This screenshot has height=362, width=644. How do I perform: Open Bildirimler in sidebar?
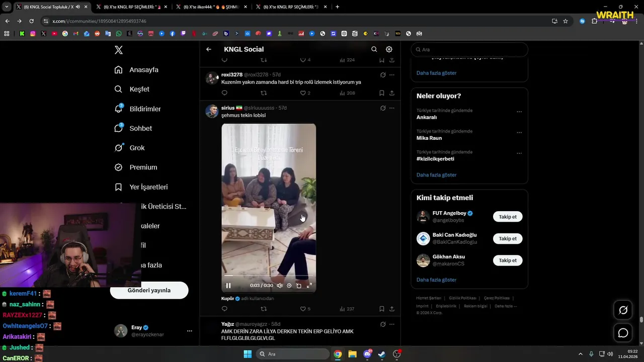138,109
